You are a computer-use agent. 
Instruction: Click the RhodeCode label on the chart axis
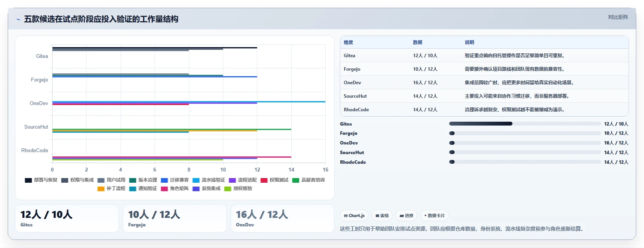[35, 151]
